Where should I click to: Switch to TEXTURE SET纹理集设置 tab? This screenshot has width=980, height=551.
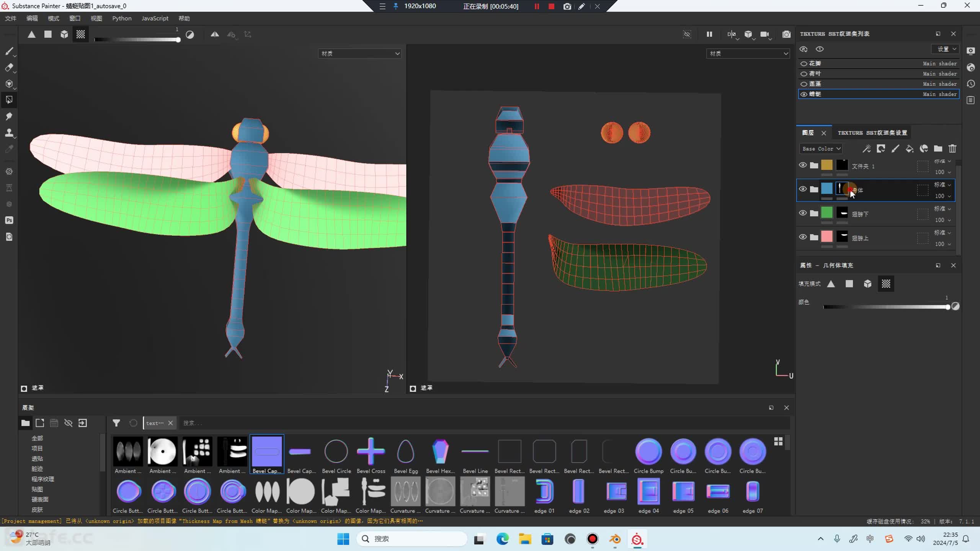[x=872, y=133]
